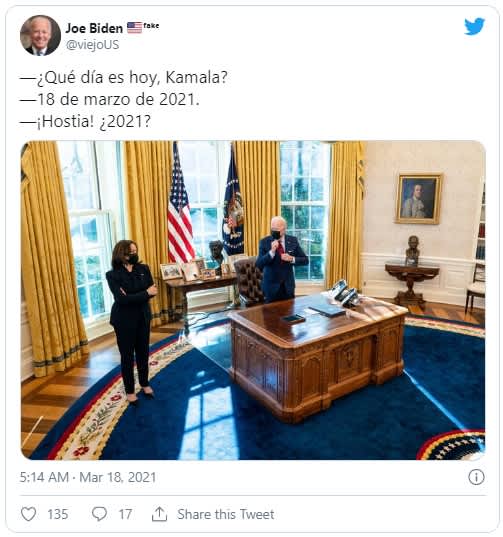
Task: Click the US flag emoji beside name
Action: (x=135, y=27)
